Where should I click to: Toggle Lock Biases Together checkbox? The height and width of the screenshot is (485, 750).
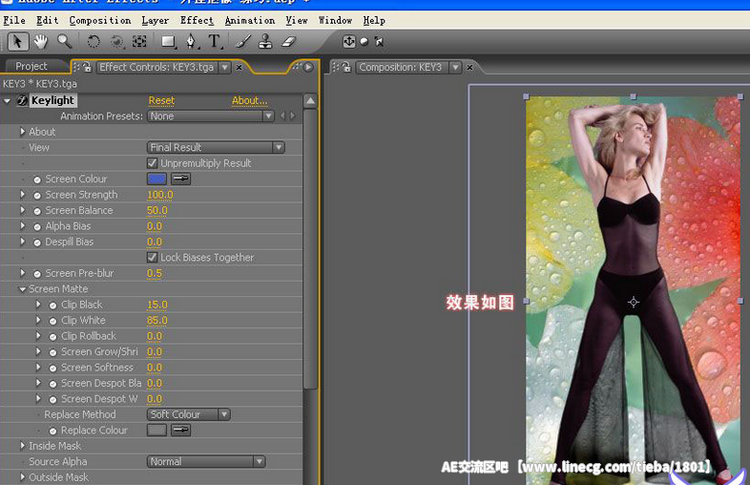pyautogui.click(x=152, y=257)
